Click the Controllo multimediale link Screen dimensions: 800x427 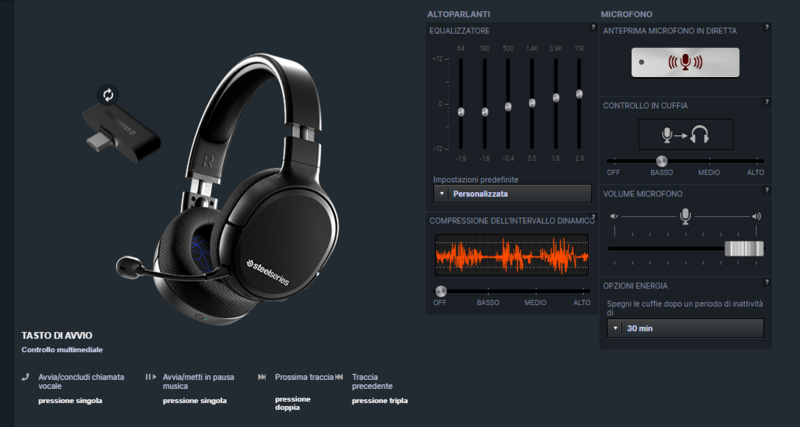[x=62, y=350]
